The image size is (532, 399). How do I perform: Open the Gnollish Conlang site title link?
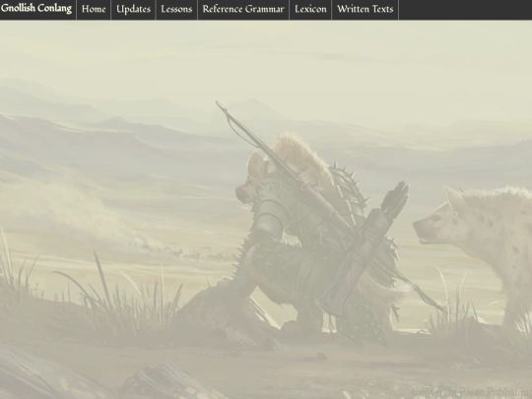click(x=36, y=9)
